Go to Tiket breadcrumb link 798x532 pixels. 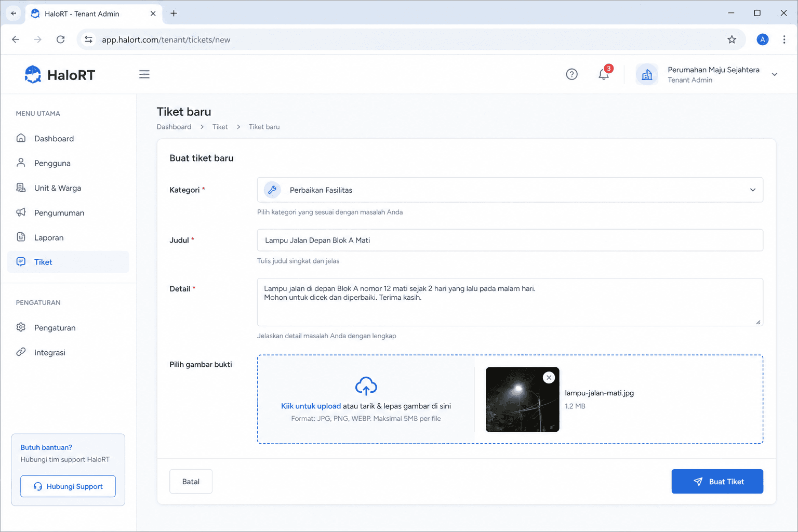pos(220,127)
